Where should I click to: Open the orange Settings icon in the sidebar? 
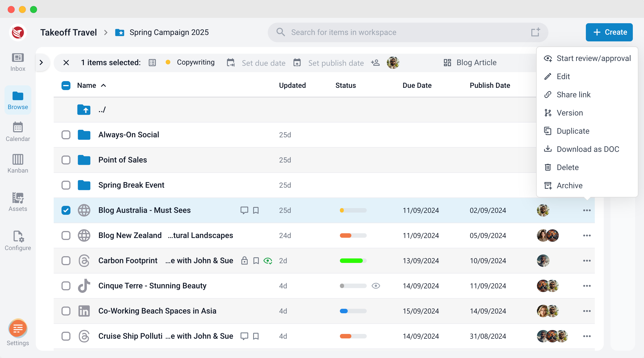pos(18,328)
